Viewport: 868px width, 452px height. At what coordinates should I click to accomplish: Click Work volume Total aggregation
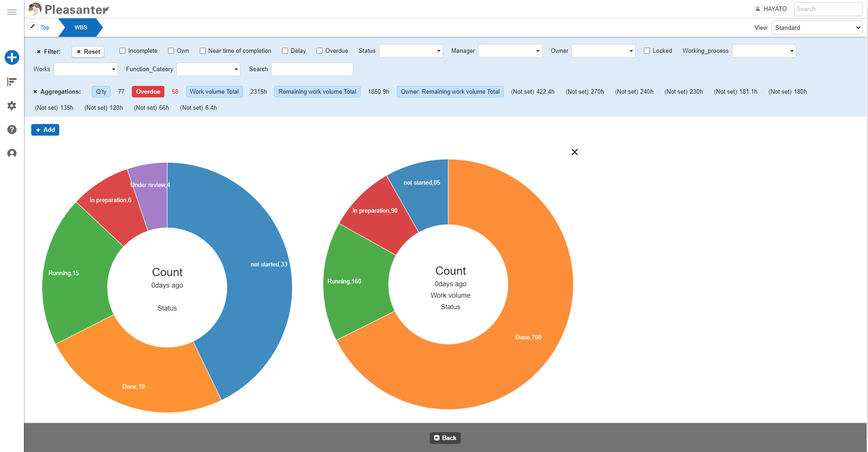(214, 92)
